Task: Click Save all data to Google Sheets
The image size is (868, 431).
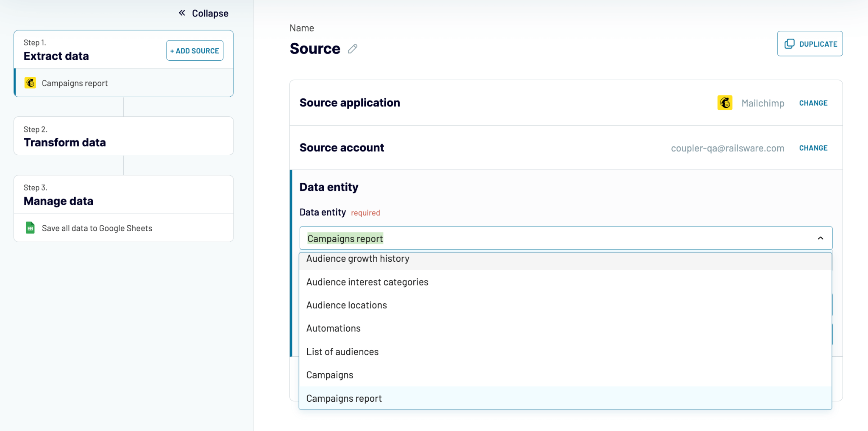Action: [x=97, y=228]
